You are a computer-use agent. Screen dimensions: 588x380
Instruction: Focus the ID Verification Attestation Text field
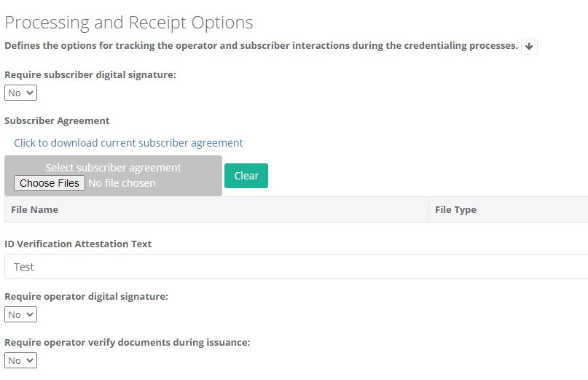click(297, 267)
